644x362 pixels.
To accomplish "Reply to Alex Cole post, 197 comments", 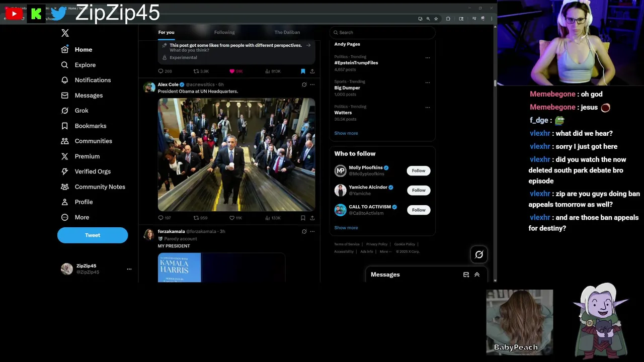I will click(x=165, y=218).
